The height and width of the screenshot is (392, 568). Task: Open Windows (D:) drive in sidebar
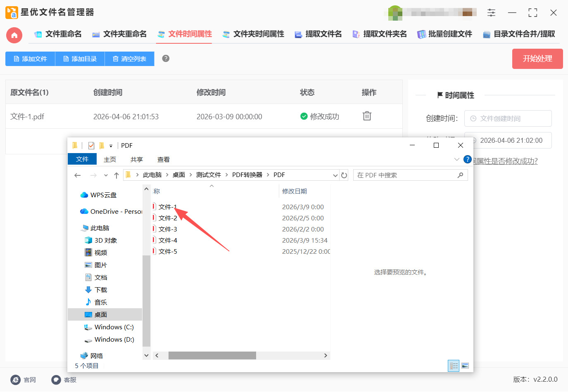(x=109, y=340)
